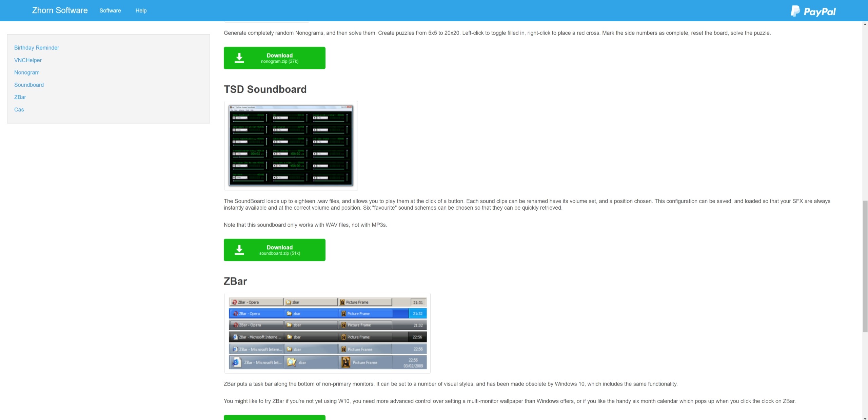Open the Cas sidebar link
Screen dimensions: 868x420
19,110
